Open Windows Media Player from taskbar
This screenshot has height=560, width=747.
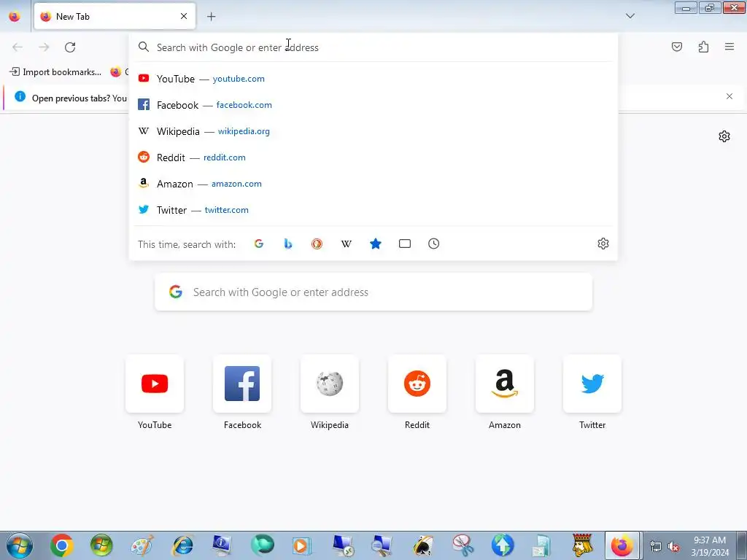[x=301, y=545]
